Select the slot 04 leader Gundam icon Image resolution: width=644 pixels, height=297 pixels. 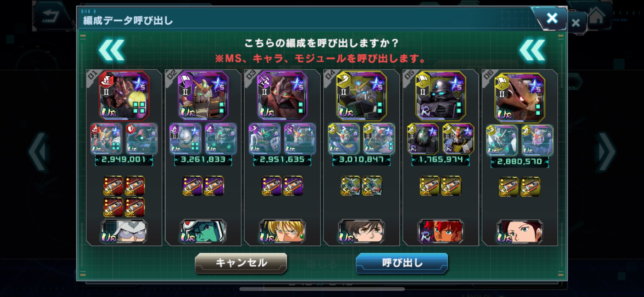(362, 96)
